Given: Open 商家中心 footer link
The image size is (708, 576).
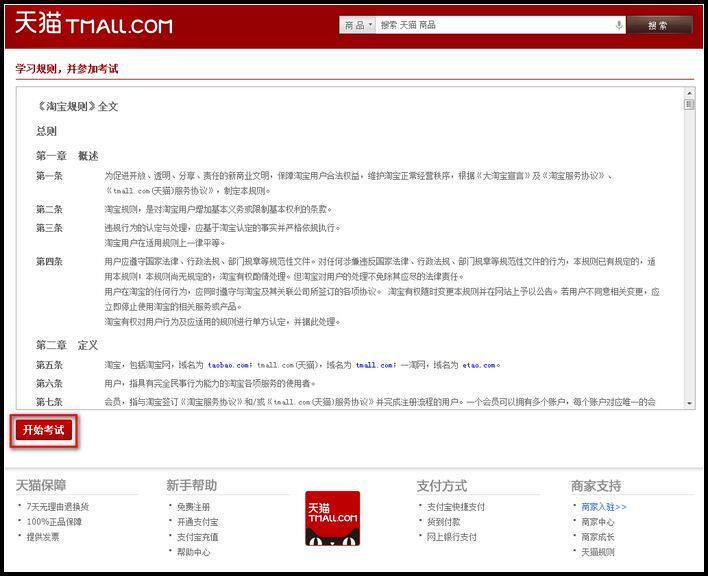Looking at the screenshot, I should point(598,522).
